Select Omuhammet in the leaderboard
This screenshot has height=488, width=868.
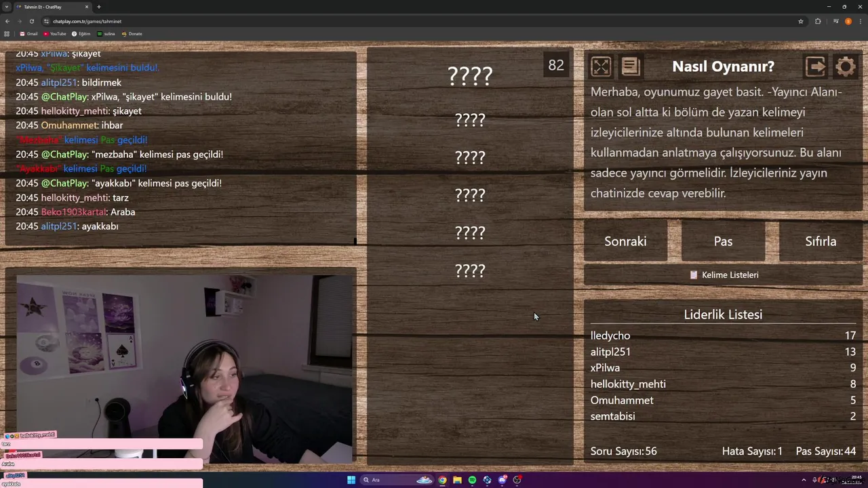(x=622, y=401)
